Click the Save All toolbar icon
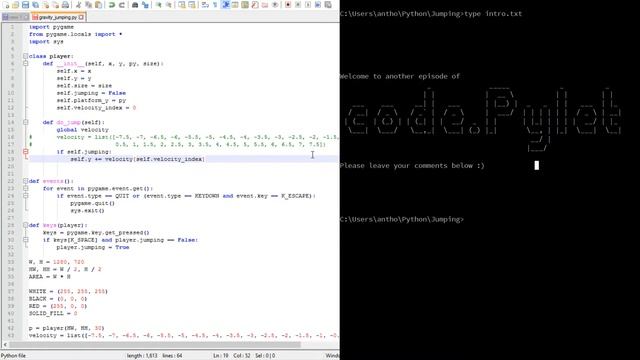Viewport: 640px width, 360px height. pos(36,5)
